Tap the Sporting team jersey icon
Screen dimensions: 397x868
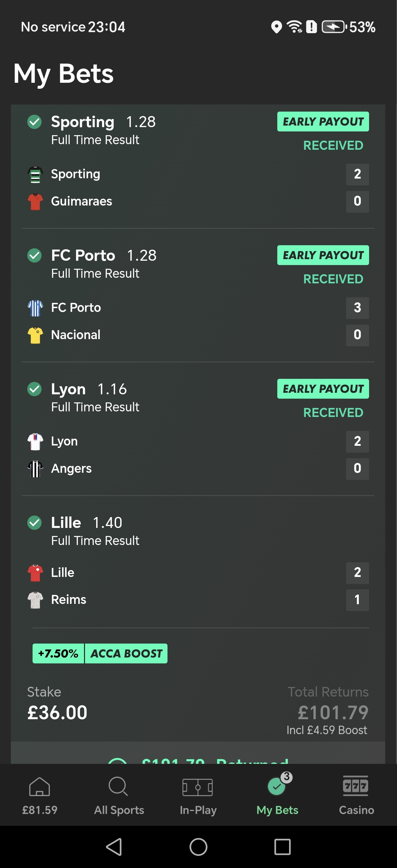tap(35, 175)
